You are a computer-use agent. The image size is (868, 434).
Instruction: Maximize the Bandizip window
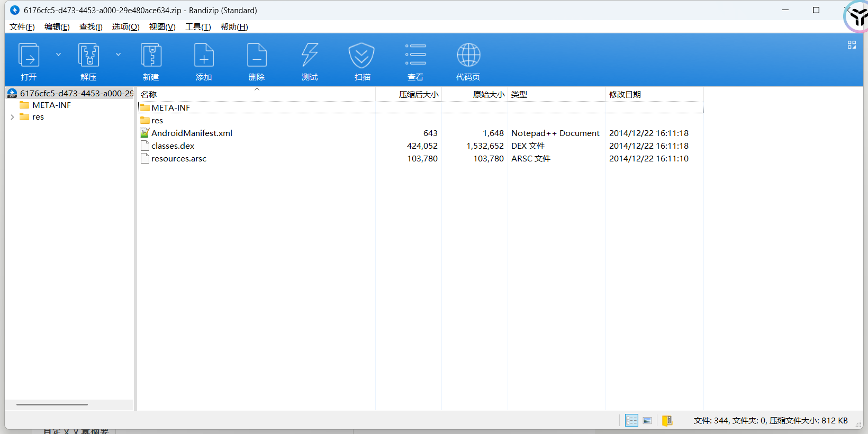click(x=816, y=10)
